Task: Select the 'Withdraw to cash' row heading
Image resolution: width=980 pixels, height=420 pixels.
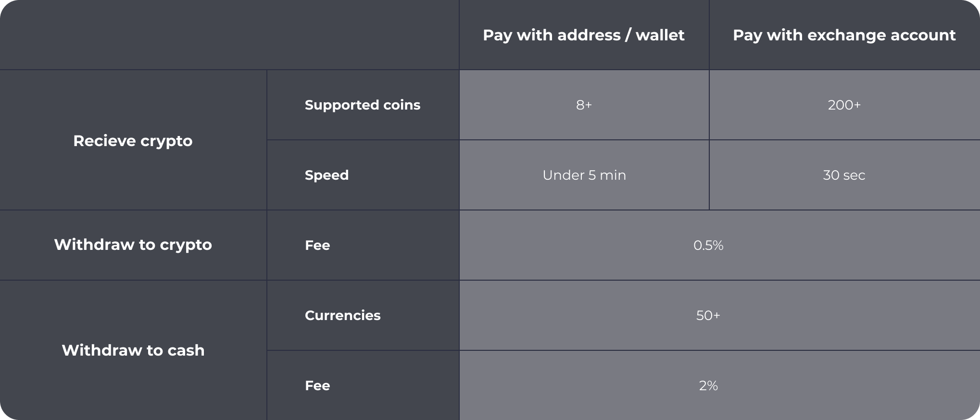Action: pyautogui.click(x=133, y=350)
